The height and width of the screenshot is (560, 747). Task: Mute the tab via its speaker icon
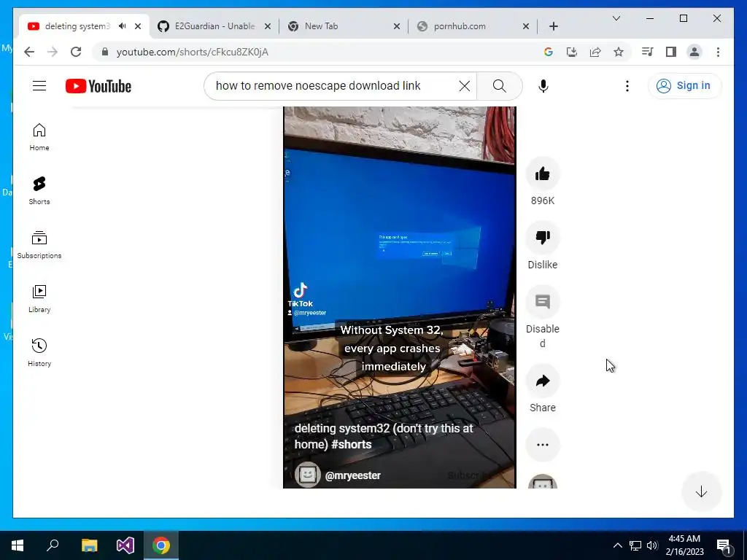[x=123, y=26]
